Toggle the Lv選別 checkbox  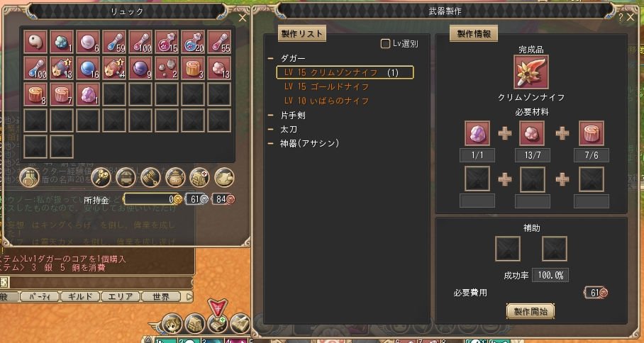385,43
